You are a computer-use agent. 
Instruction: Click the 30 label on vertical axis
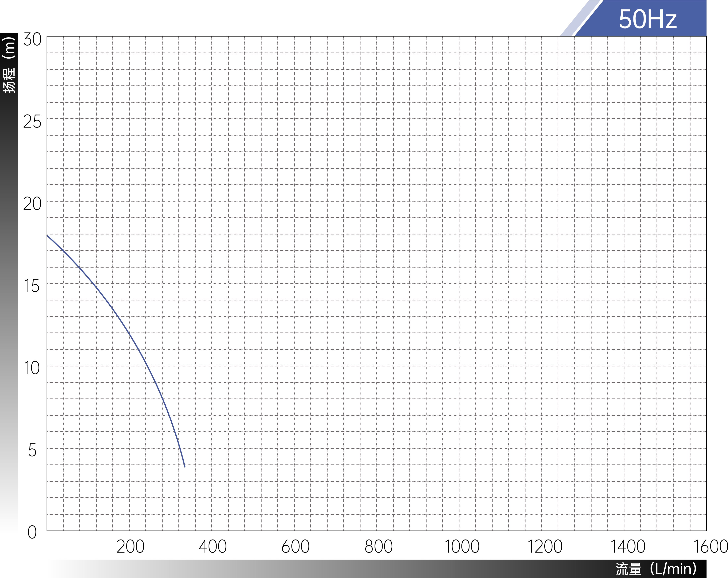click(32, 40)
